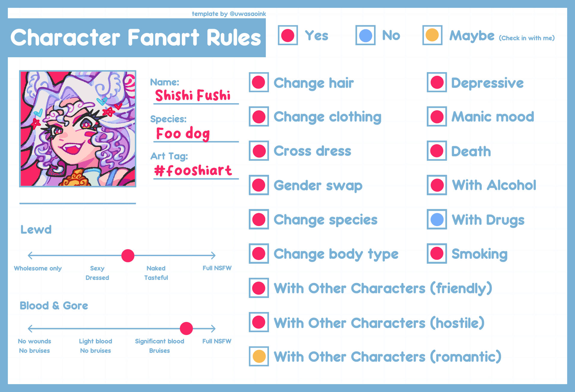Toggle the Depressive checkbox
The height and width of the screenshot is (392, 575).
pos(437,82)
